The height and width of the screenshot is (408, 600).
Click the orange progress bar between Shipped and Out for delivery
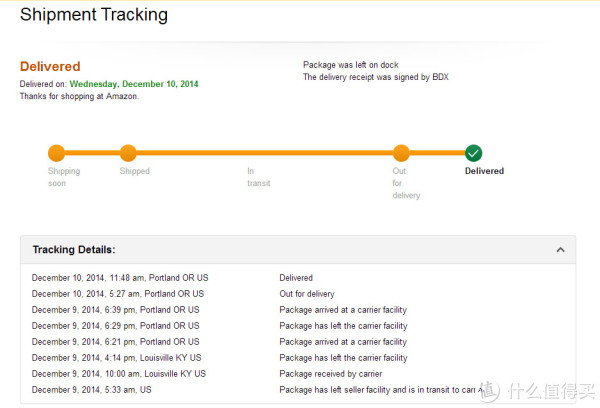pyautogui.click(x=265, y=153)
